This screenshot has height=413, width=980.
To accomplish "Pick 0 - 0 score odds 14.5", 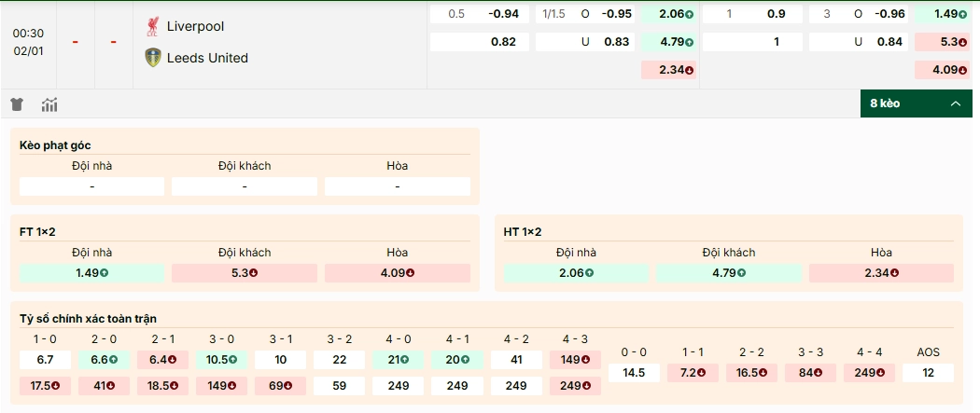I will (x=634, y=373).
